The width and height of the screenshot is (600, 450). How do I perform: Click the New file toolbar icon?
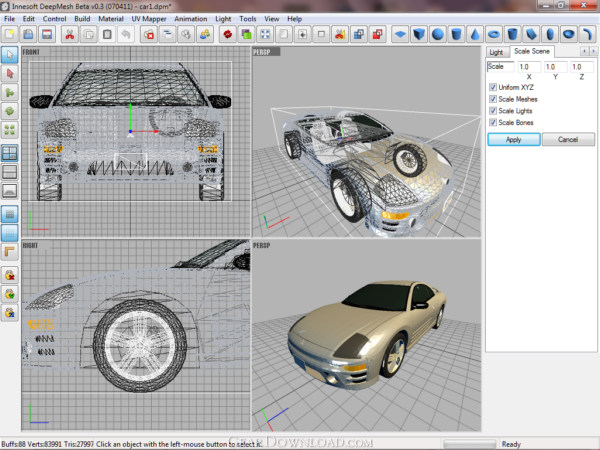pyautogui.click(x=10, y=34)
